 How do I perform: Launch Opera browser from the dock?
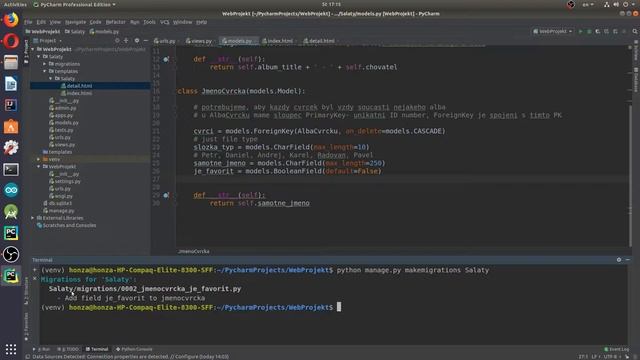click(x=11, y=41)
